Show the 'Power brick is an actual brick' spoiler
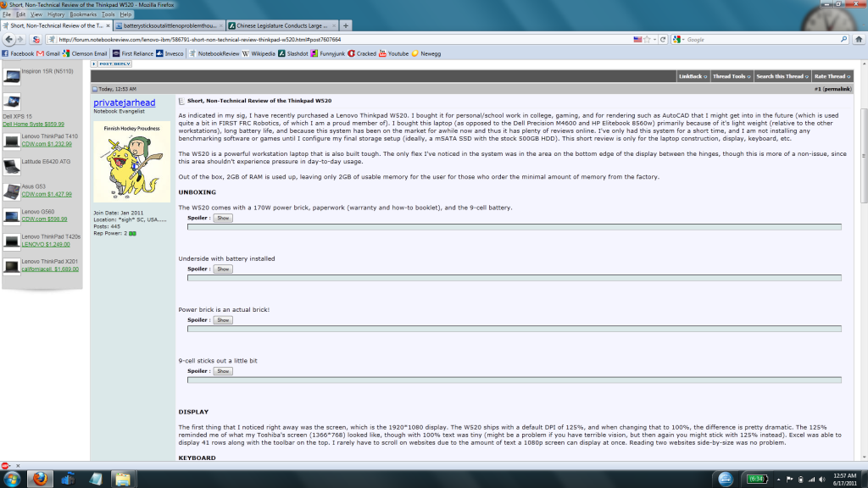The height and width of the screenshot is (488, 868). pyautogui.click(x=223, y=319)
